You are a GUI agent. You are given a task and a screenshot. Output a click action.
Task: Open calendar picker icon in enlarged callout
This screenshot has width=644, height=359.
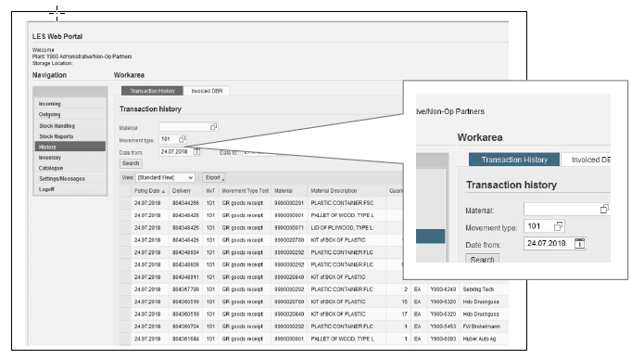(579, 243)
